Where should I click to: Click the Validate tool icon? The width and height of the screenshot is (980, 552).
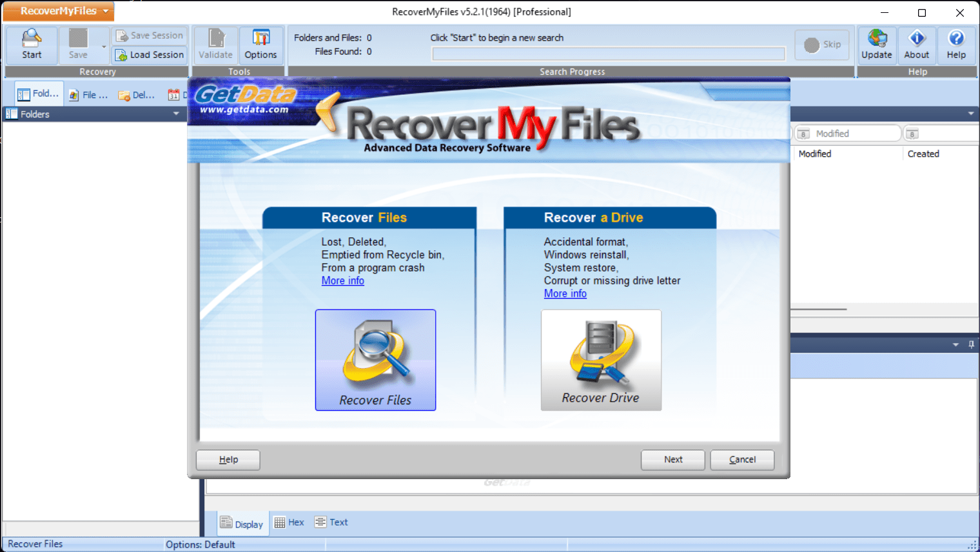[x=215, y=44]
